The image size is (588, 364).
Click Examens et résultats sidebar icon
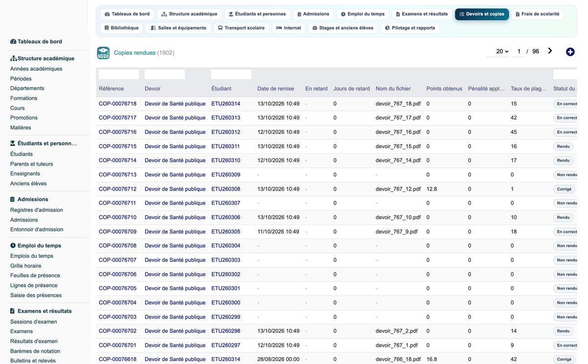[13, 311]
